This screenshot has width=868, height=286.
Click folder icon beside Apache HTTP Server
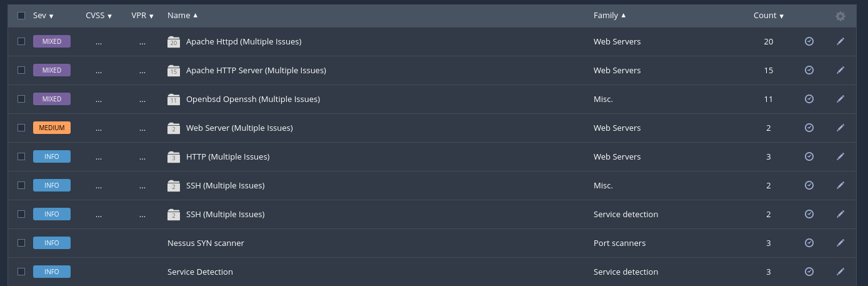(174, 71)
